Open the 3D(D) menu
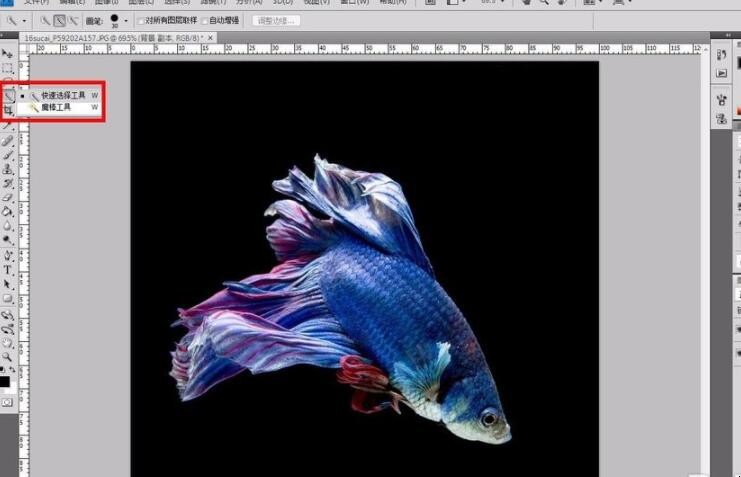This screenshot has width=741, height=477. [283, 2]
